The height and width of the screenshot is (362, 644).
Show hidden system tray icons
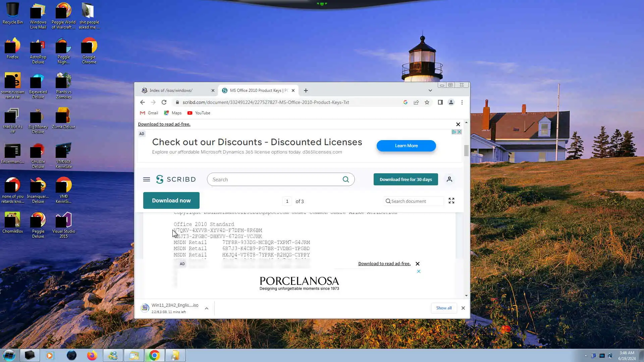click(586, 356)
